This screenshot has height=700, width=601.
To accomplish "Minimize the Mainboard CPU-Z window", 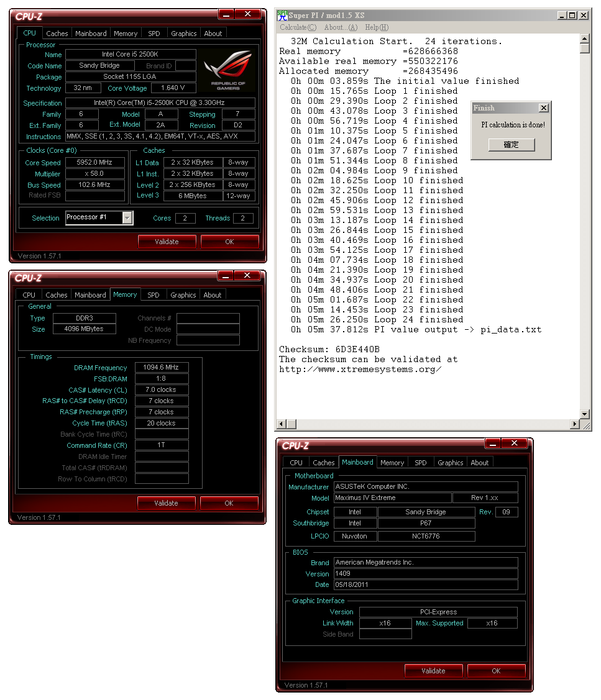I will click(x=493, y=443).
